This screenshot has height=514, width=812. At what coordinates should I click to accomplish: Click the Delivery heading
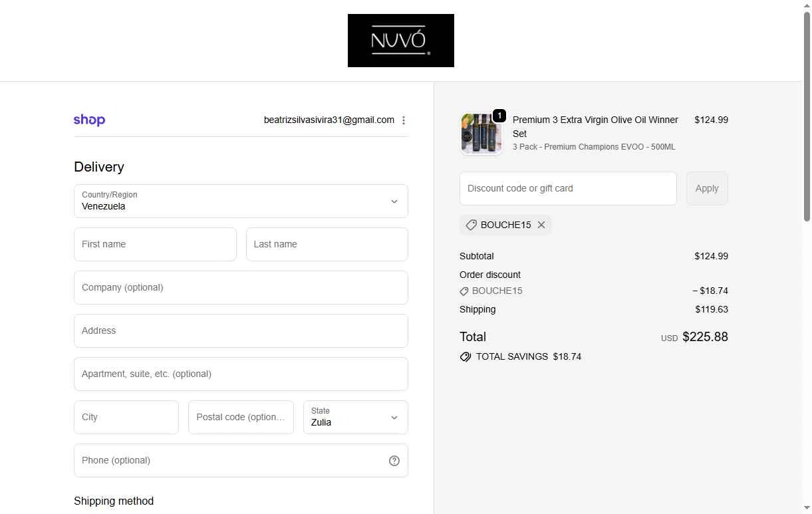point(99,167)
